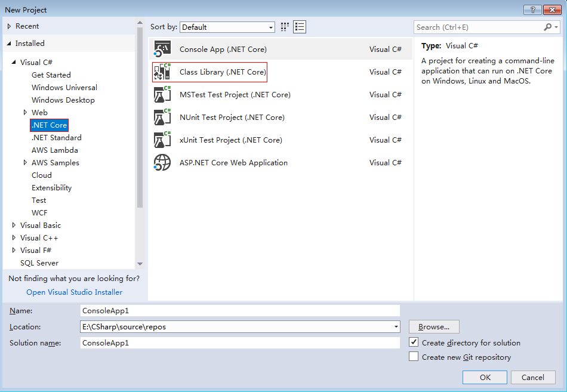This screenshot has width=567, height=392.
Task: Toggle Create directory for solution checkbox
Action: click(x=414, y=342)
